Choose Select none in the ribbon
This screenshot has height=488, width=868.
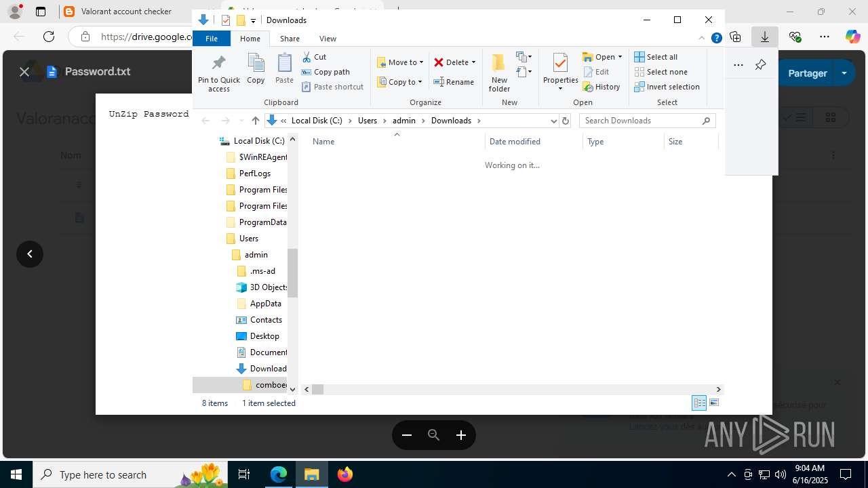pos(661,72)
